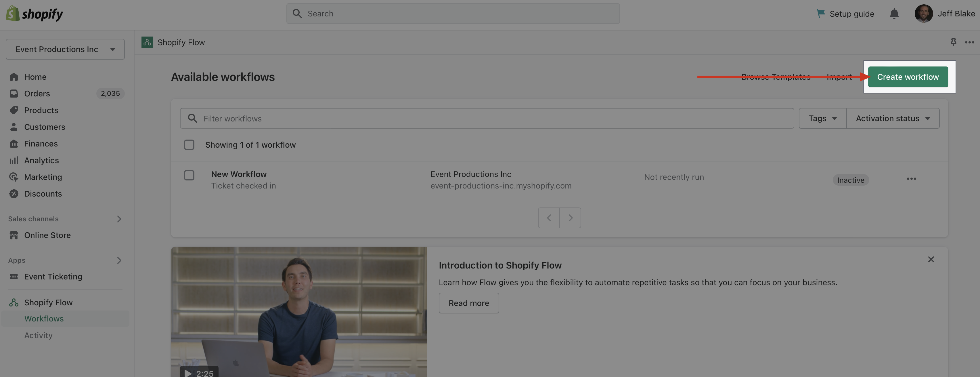
Task: Open New Workflow row actions menu
Action: coord(911,179)
